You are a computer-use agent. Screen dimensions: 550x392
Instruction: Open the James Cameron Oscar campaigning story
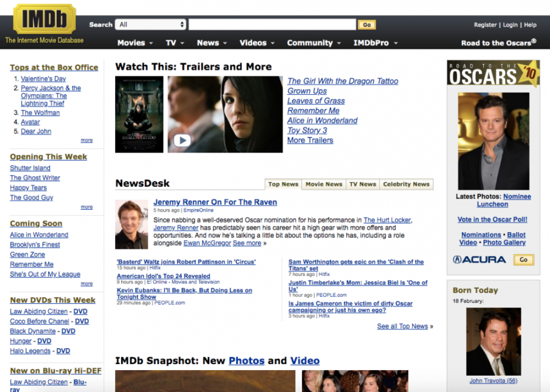pos(350,307)
